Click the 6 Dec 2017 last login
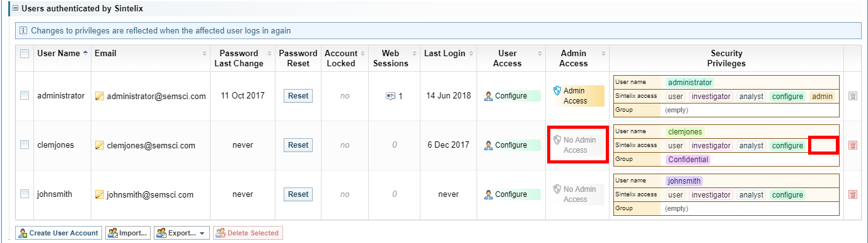Viewport: 868px width, 243px height. pyautogui.click(x=448, y=145)
